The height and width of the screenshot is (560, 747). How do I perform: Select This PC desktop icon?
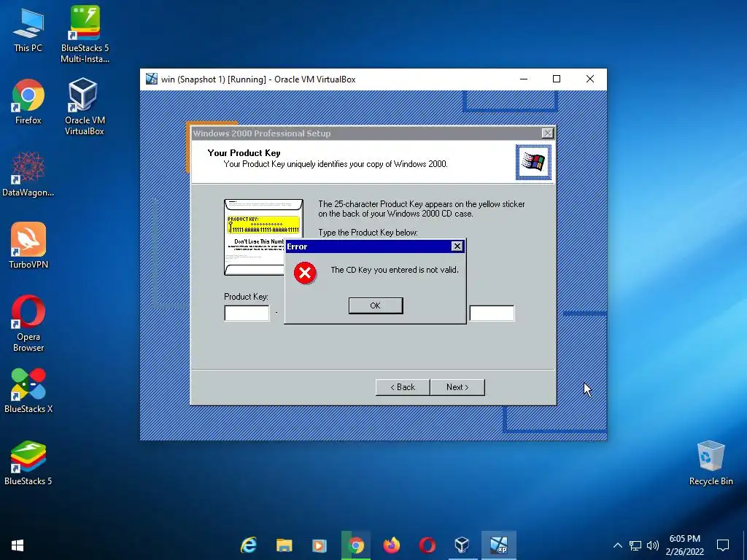tap(28, 30)
